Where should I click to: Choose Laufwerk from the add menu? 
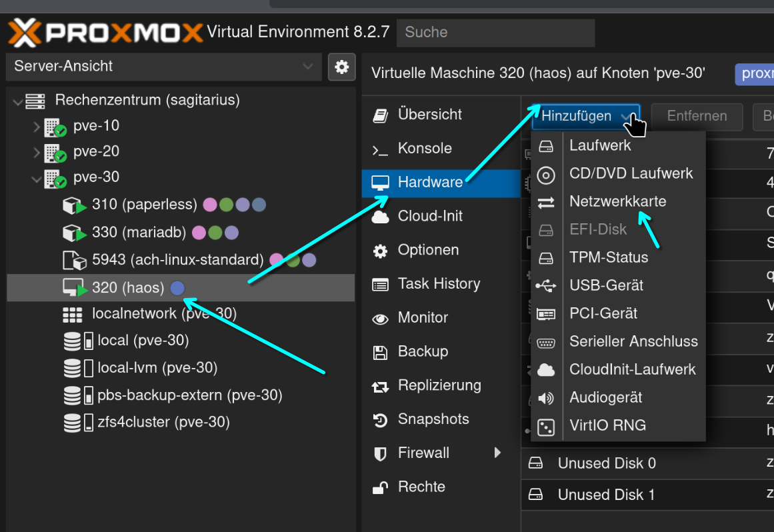pyautogui.click(x=618, y=146)
